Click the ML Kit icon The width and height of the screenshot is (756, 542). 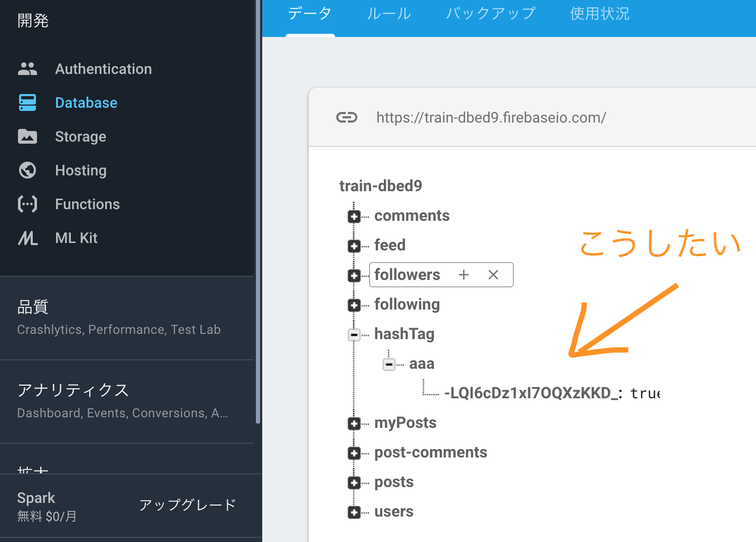tap(27, 238)
